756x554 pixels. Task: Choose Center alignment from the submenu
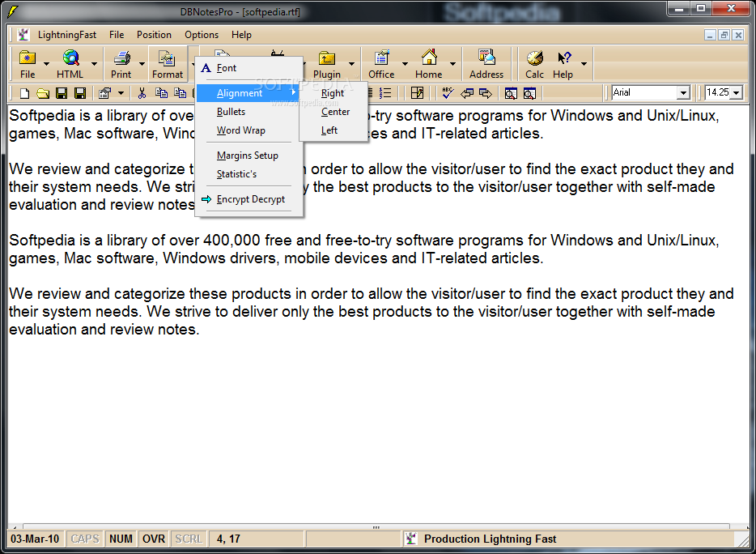[335, 112]
